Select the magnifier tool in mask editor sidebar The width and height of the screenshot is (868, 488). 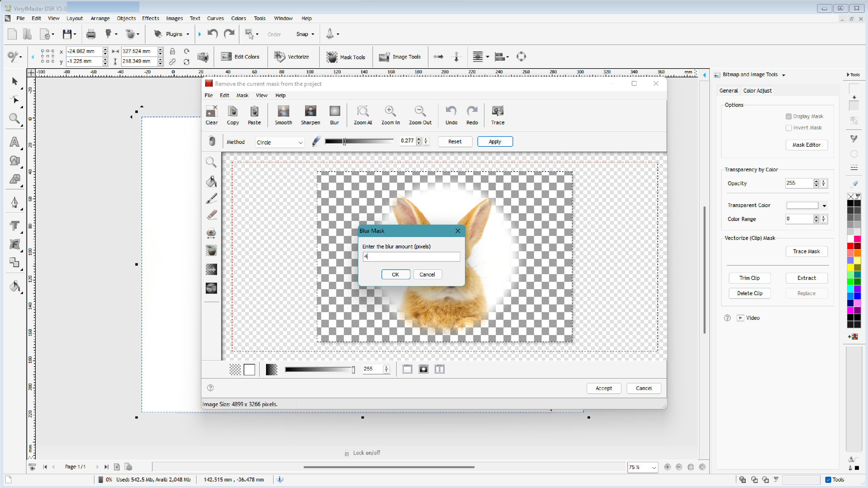click(211, 163)
